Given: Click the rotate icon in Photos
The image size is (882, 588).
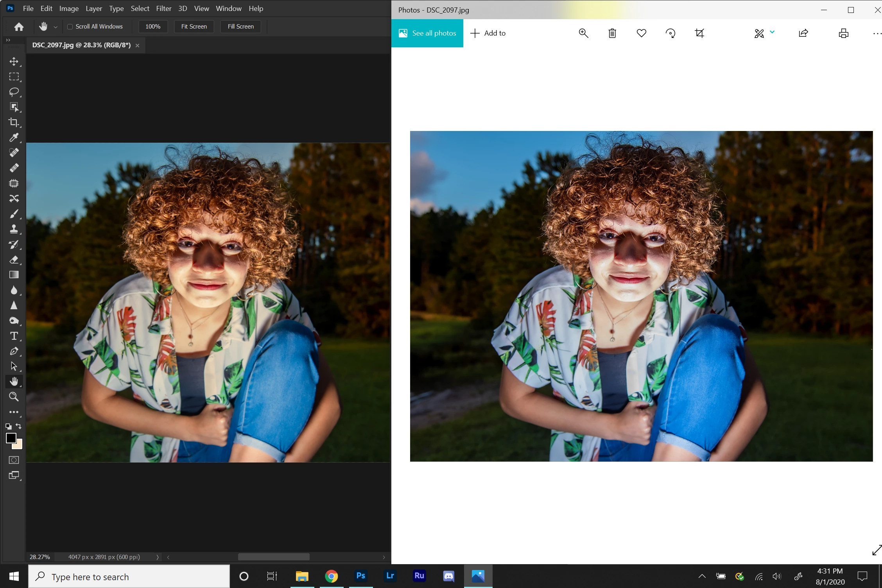Looking at the screenshot, I should pos(670,33).
